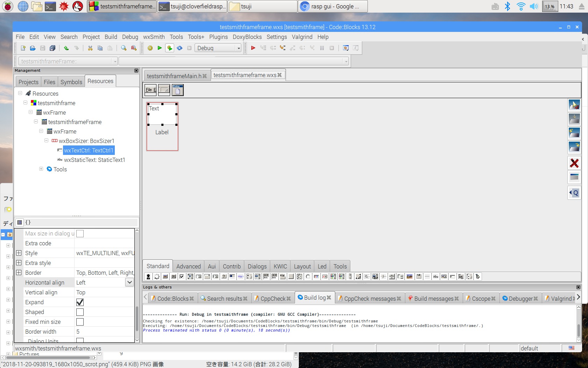
Task: Click the top insertion mode icon in wxSmith sidebar
Action: tap(574, 105)
